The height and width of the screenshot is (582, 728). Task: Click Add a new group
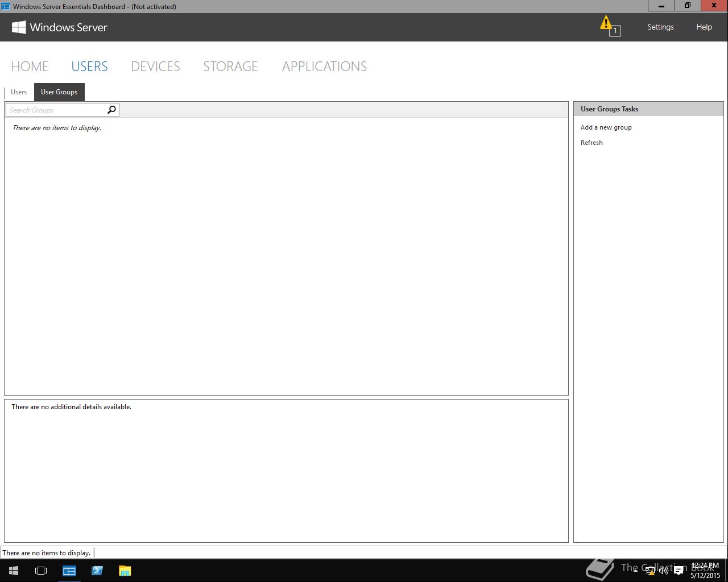(606, 127)
